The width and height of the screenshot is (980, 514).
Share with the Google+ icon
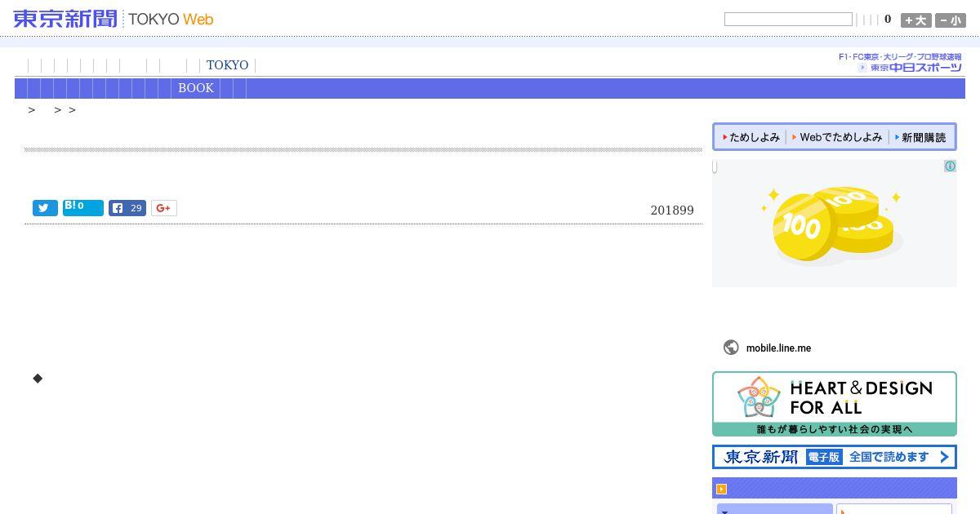163,208
